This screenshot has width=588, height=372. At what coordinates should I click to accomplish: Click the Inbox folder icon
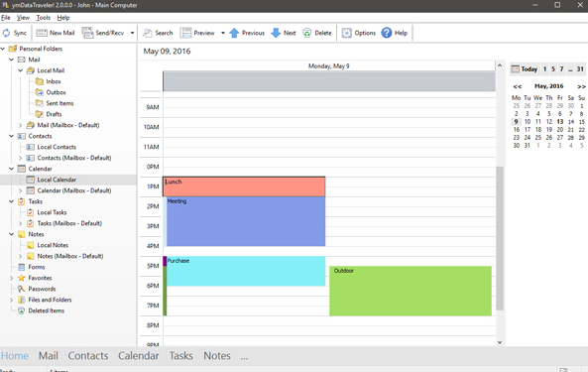pyautogui.click(x=40, y=81)
